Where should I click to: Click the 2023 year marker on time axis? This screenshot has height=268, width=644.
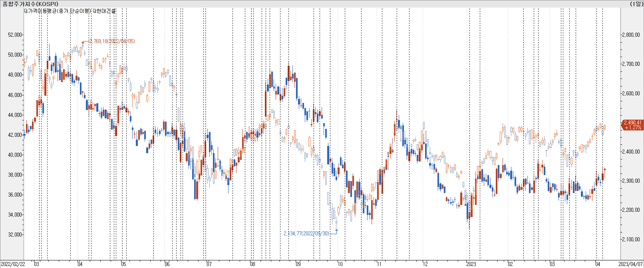pyautogui.click(x=471, y=264)
